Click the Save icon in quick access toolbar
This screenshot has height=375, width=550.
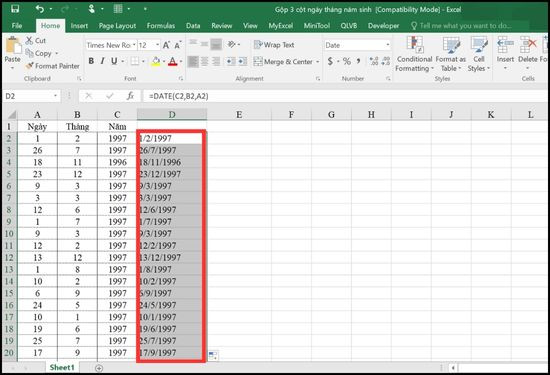click(15, 9)
